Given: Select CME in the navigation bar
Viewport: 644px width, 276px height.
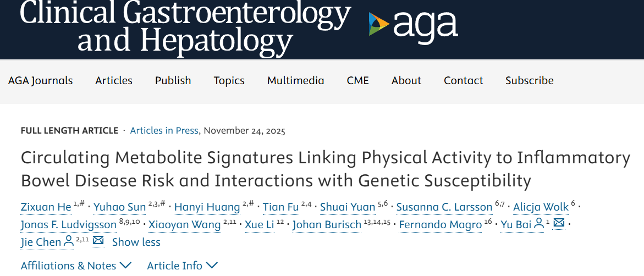Looking at the screenshot, I should point(357,80).
